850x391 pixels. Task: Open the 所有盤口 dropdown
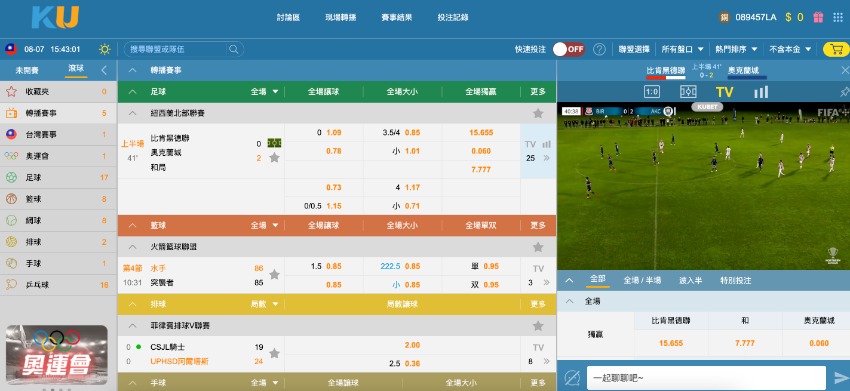682,49
